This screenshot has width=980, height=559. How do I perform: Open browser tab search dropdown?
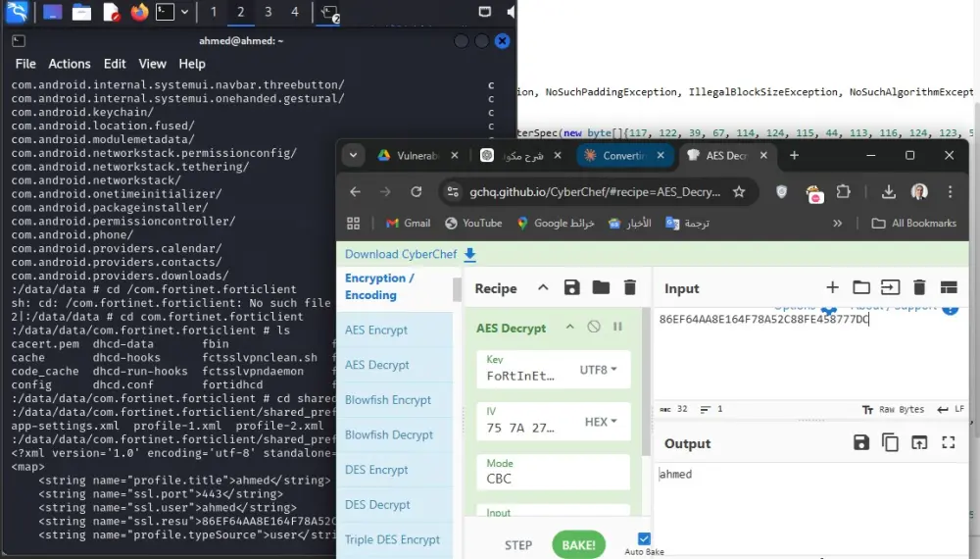click(x=353, y=156)
